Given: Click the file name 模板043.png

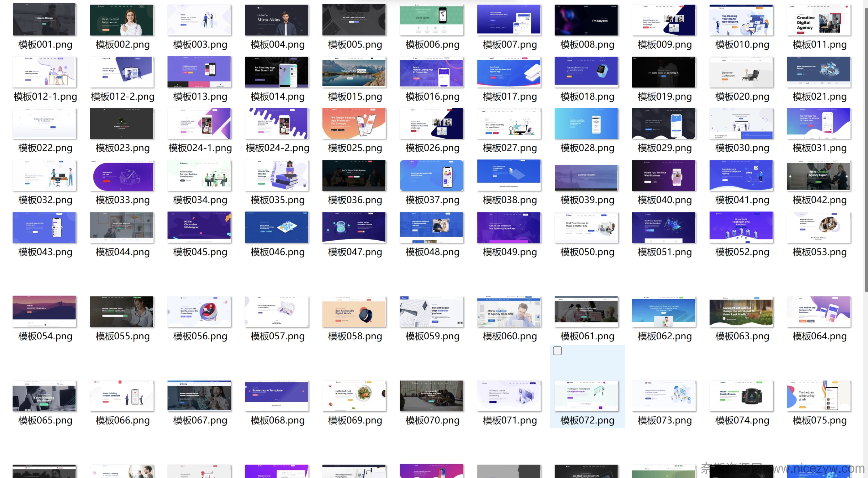Looking at the screenshot, I should [45, 252].
